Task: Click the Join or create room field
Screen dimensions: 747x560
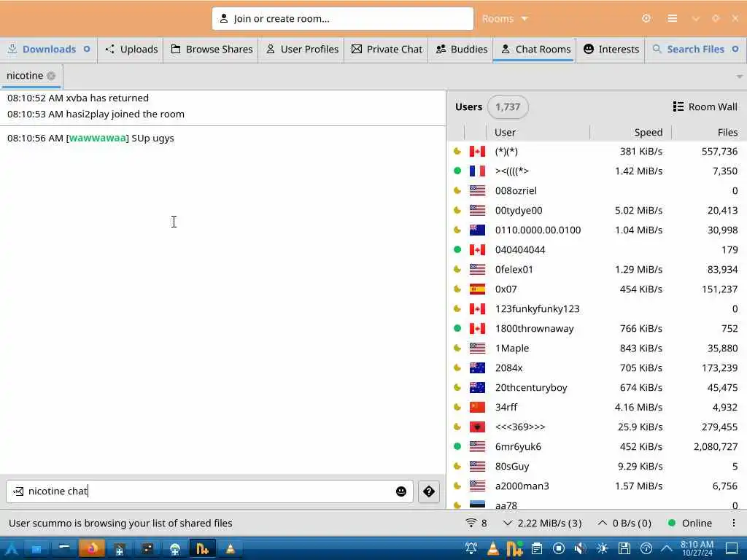Action: tap(343, 18)
